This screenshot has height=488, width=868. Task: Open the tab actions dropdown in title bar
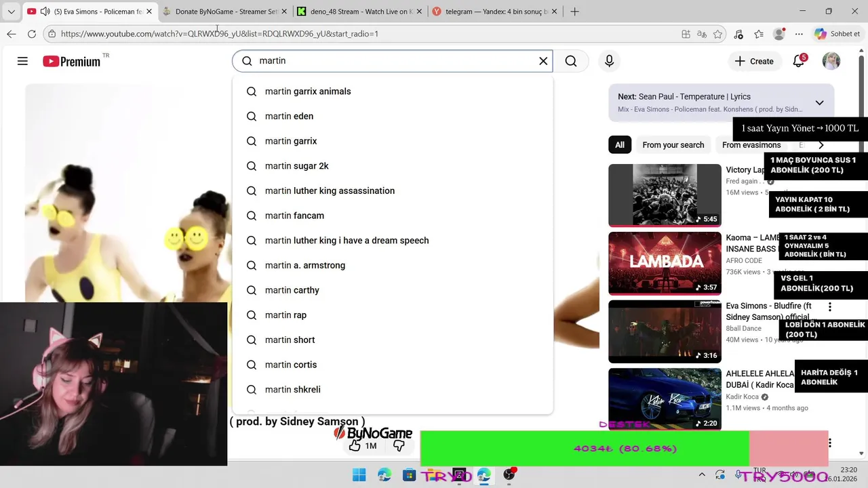click(9, 12)
